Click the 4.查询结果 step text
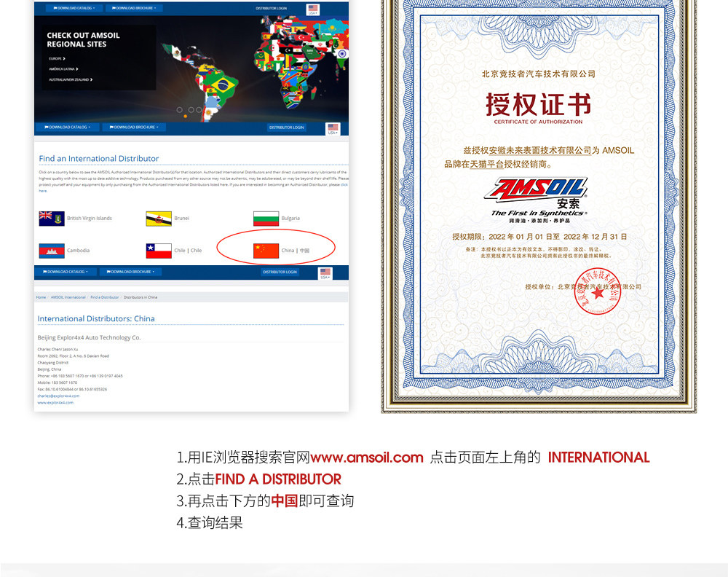 [210, 522]
